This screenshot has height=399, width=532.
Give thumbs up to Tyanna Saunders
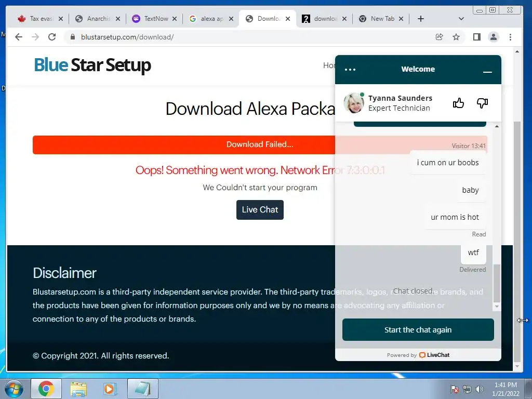tap(458, 103)
